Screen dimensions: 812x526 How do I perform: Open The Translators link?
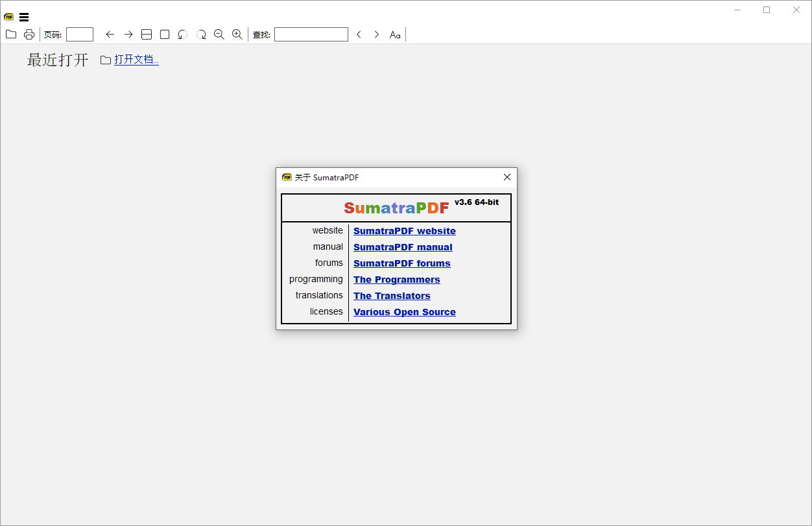(392, 296)
